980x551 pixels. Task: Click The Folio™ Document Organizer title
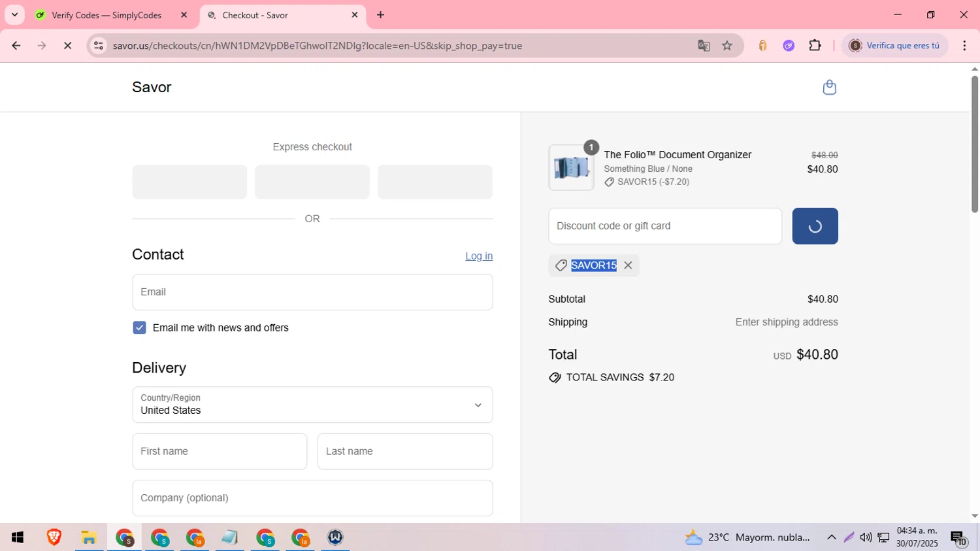coord(678,155)
